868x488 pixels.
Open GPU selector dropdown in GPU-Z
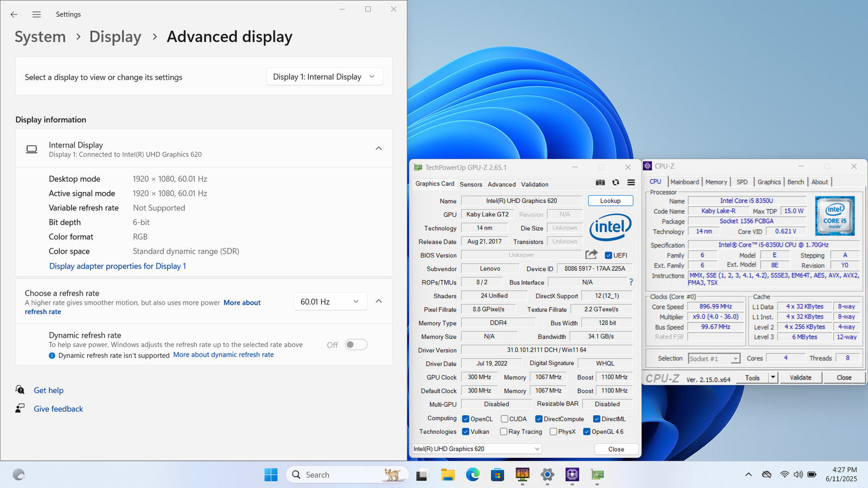pos(477,449)
